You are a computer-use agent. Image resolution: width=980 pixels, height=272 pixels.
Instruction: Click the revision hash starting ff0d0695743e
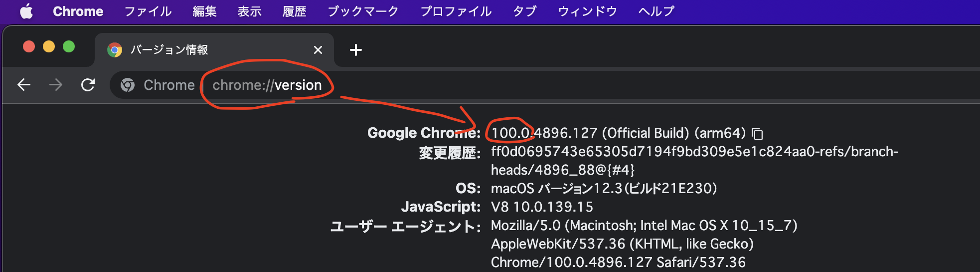(x=694, y=152)
